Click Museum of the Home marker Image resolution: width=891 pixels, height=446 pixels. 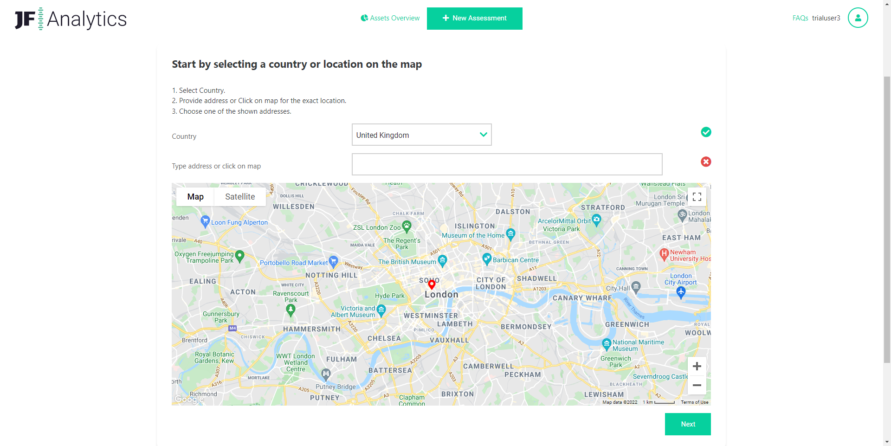click(510, 234)
